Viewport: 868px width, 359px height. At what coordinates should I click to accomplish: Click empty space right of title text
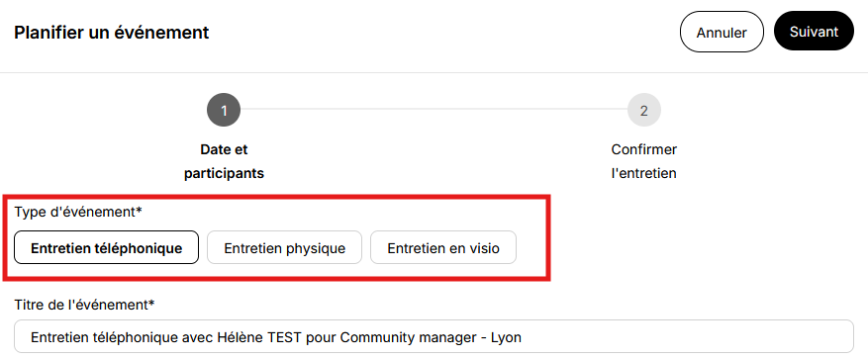point(687,336)
